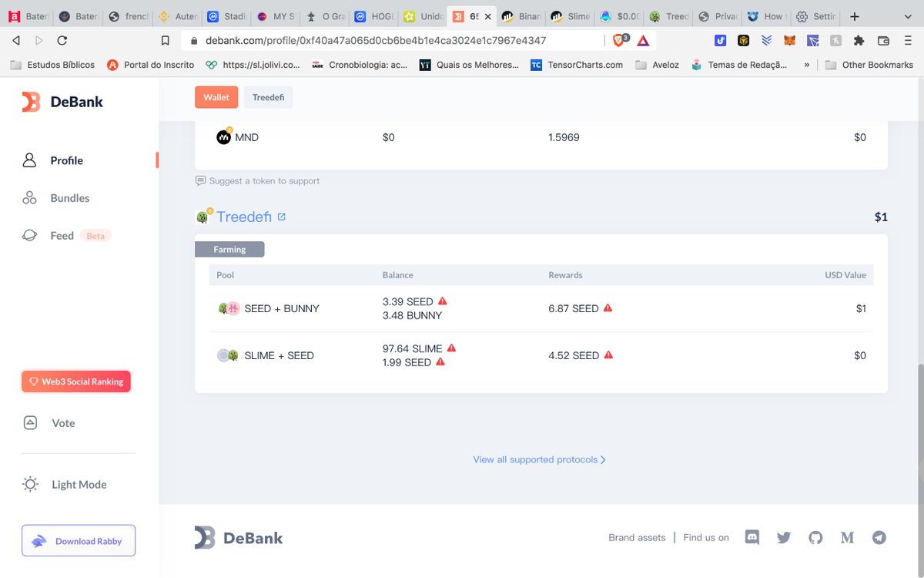Open the browser hamburger menu
This screenshot has height=578, width=924.
coord(907,40)
